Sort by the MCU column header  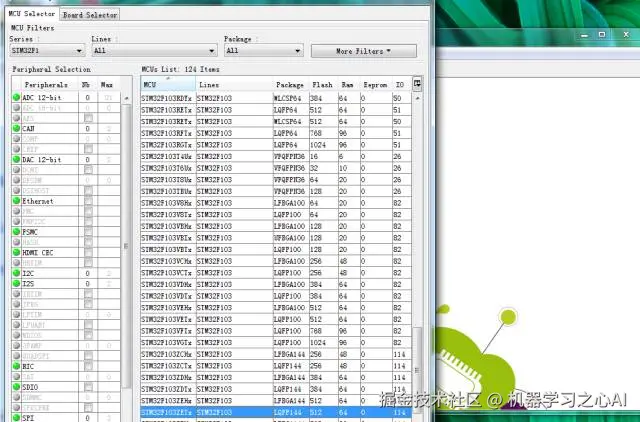click(168, 84)
